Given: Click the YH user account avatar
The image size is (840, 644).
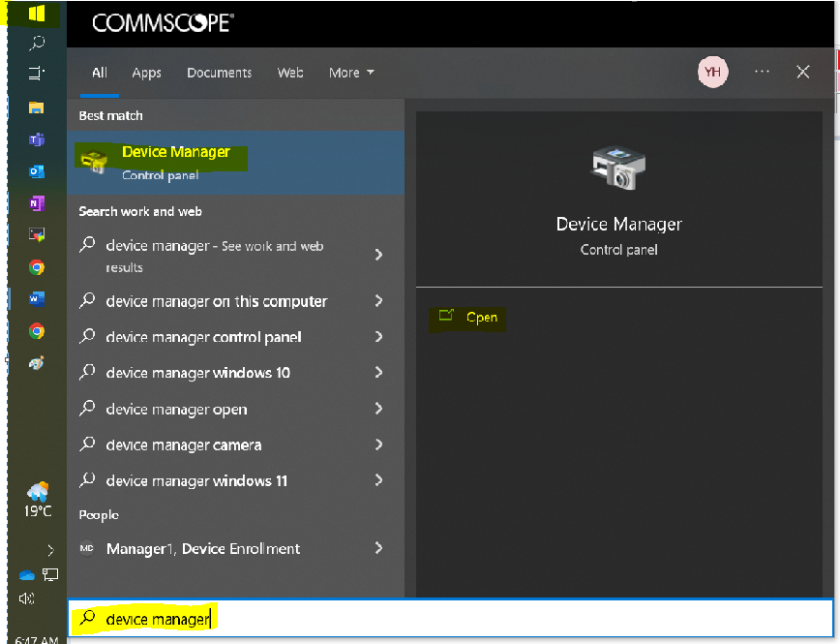Looking at the screenshot, I should (x=712, y=72).
